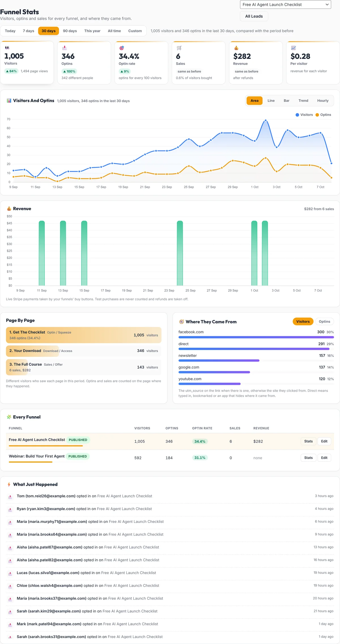Click the PUBLISHED badge on Webinar funnel
The image size is (340, 644).
coord(78,456)
